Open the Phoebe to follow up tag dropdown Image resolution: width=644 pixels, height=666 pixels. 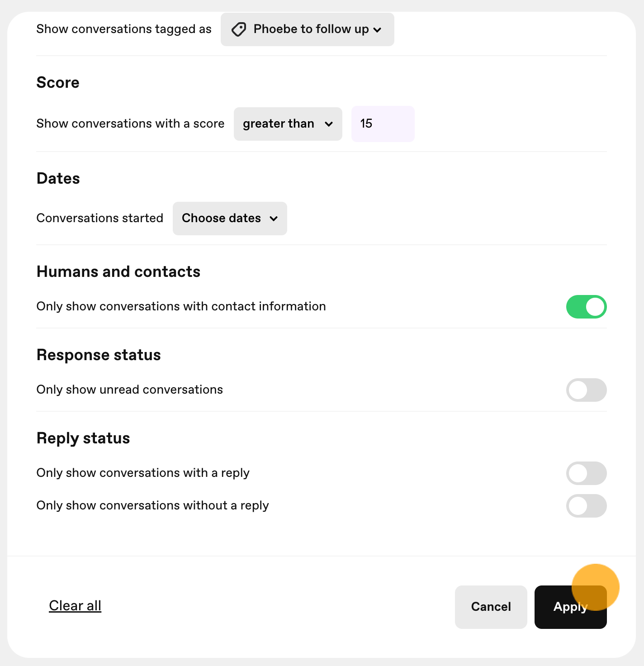click(308, 29)
